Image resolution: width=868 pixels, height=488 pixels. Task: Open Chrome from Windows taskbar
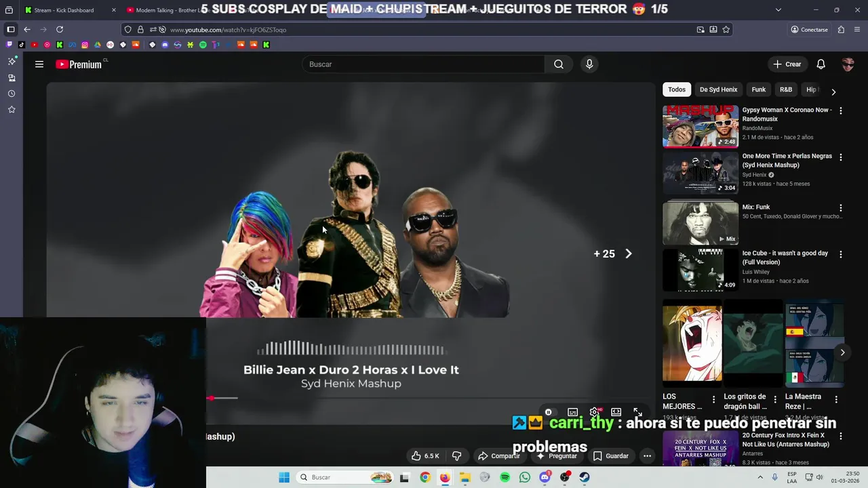tap(425, 477)
